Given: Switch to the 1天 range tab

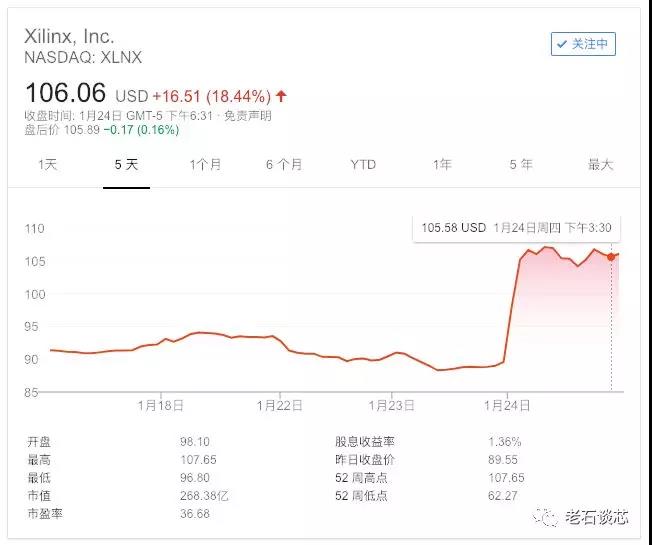Looking at the screenshot, I should (x=47, y=164).
